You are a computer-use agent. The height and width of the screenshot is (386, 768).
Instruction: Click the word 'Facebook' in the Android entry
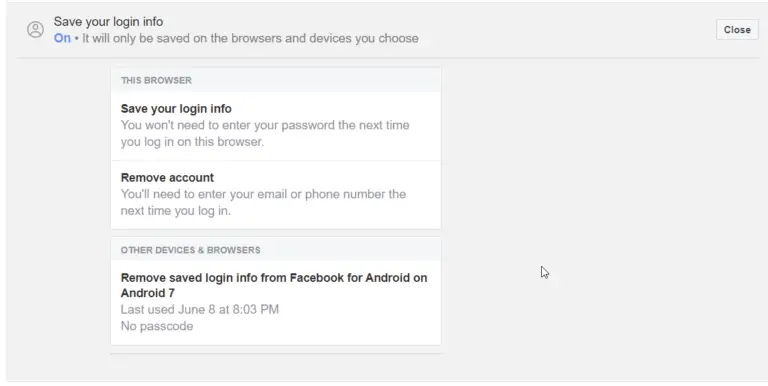[x=317, y=278]
